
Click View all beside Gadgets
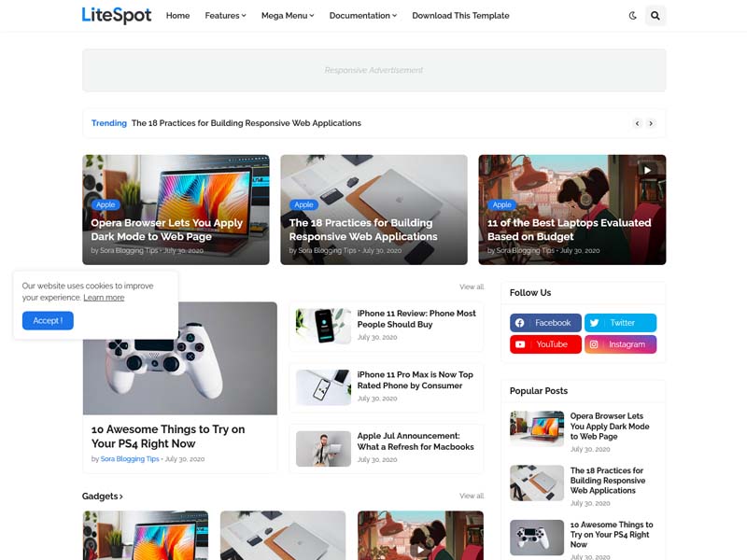pyautogui.click(x=472, y=497)
